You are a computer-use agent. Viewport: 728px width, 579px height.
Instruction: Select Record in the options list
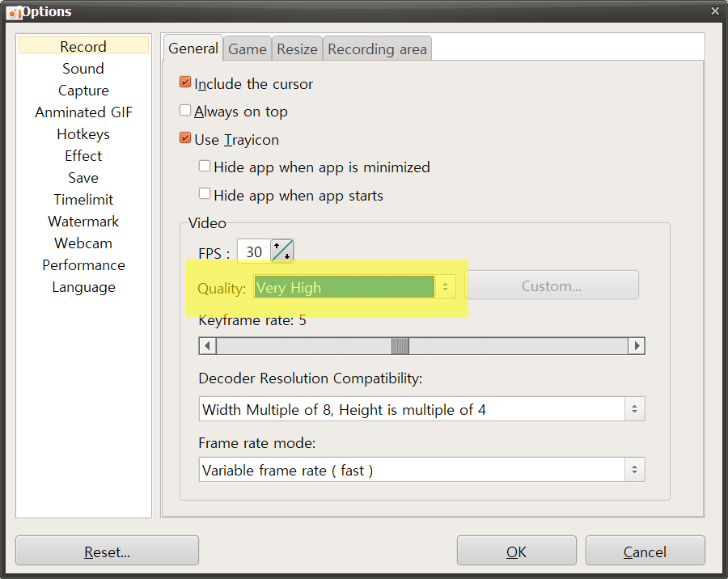pos(83,46)
